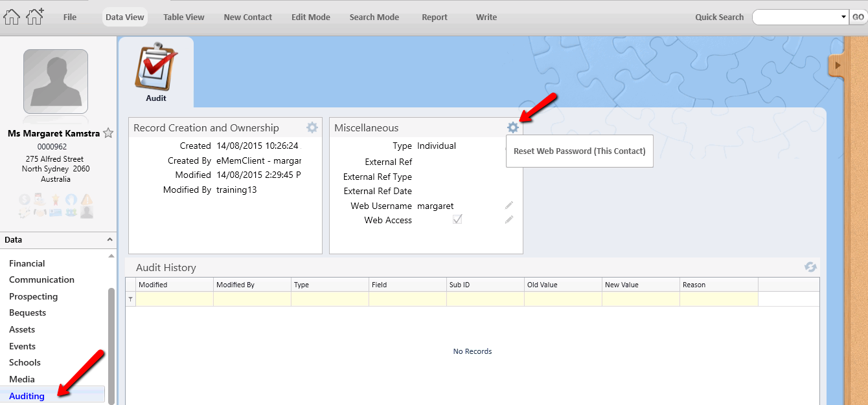
Task: Open the Quick Search dropdown arrow
Action: coord(843,17)
